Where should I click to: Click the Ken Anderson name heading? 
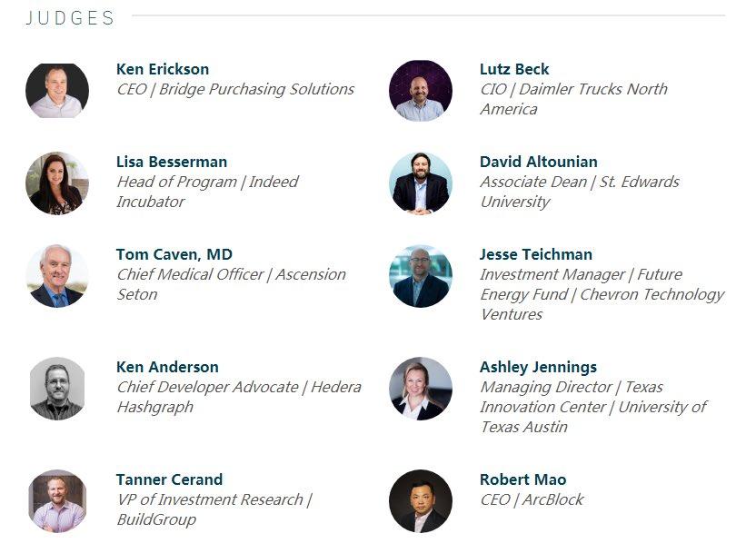click(167, 367)
